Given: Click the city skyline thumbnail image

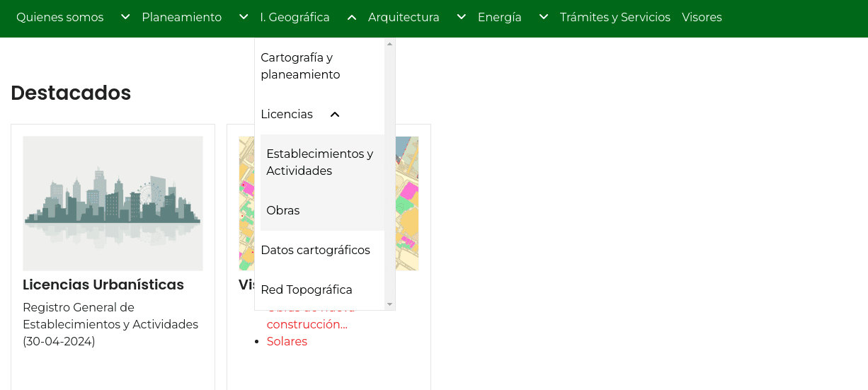Looking at the screenshot, I should pyautogui.click(x=113, y=203).
